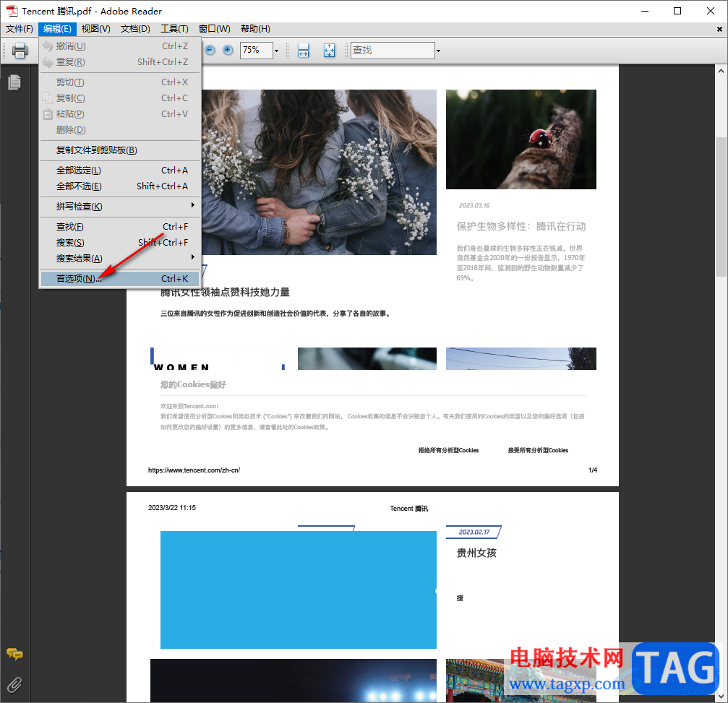Click the scroll down arrow
The height and width of the screenshot is (703, 728).
(721, 696)
